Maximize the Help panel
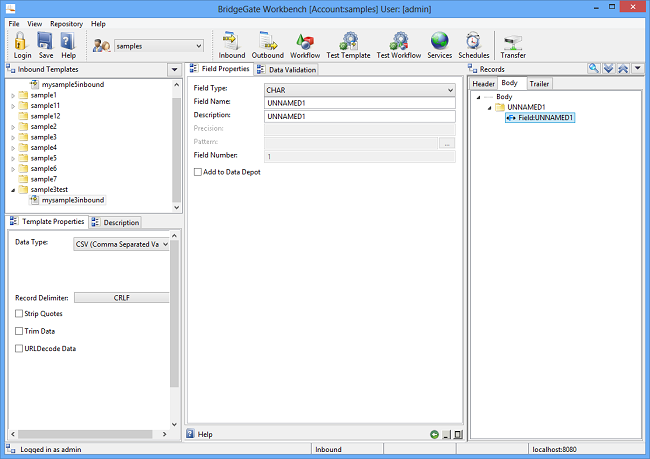The width and height of the screenshot is (650, 459). click(x=458, y=435)
